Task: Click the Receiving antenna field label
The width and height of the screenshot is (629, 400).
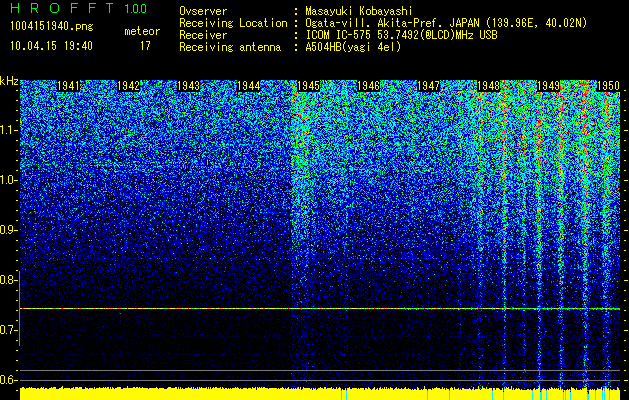Action: click(230, 47)
